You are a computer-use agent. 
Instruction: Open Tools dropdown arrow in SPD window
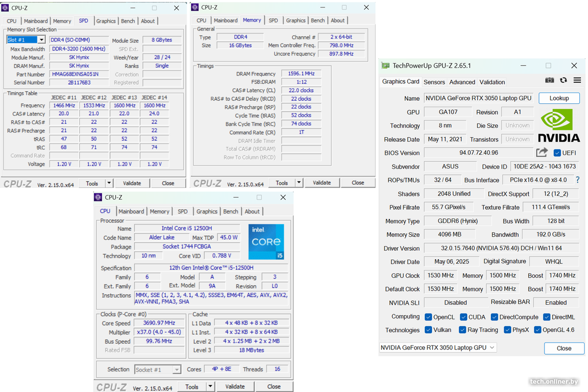pyautogui.click(x=109, y=183)
